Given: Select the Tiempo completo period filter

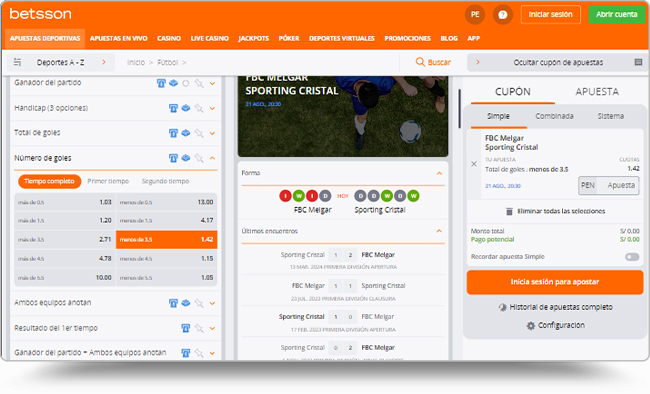Looking at the screenshot, I should pyautogui.click(x=49, y=181).
